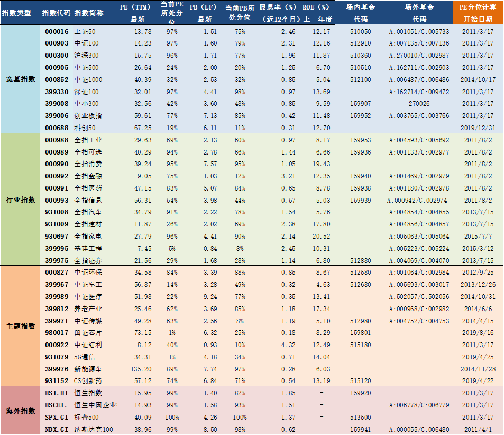
Task: Click the HSI.HI 恒生指数 code cell
Action: click(57, 393)
